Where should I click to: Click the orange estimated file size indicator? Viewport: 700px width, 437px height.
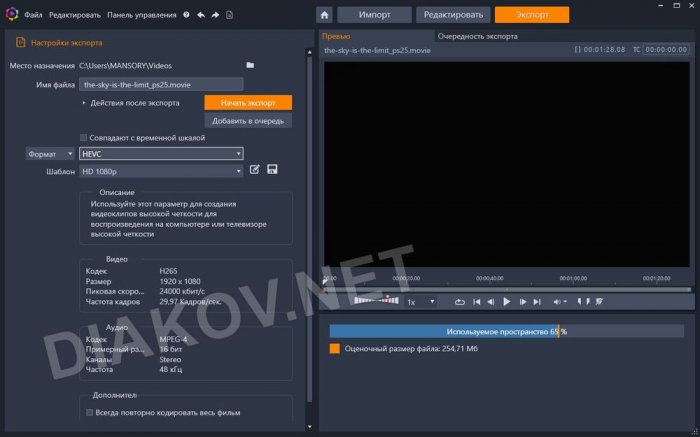click(334, 349)
